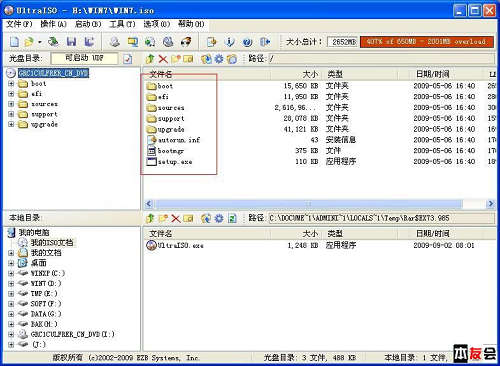Click the blue info Properties icon
The height and width of the screenshot is (366, 500).
tap(229, 42)
